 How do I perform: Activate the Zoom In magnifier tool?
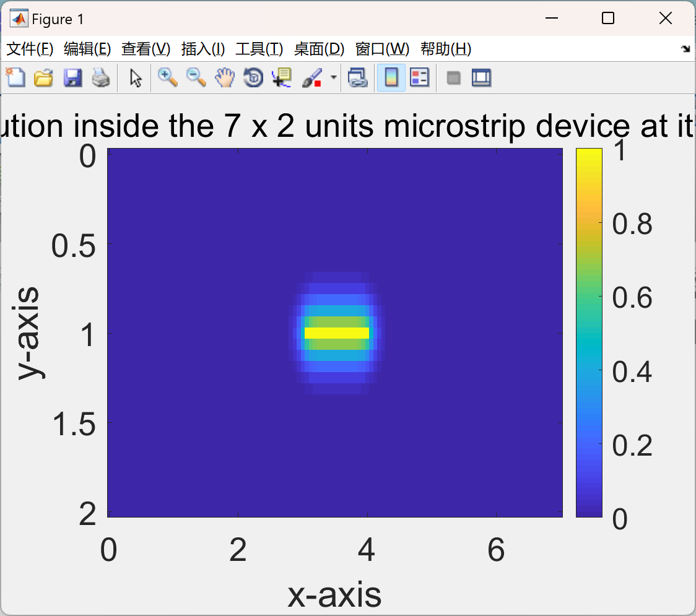pos(168,78)
